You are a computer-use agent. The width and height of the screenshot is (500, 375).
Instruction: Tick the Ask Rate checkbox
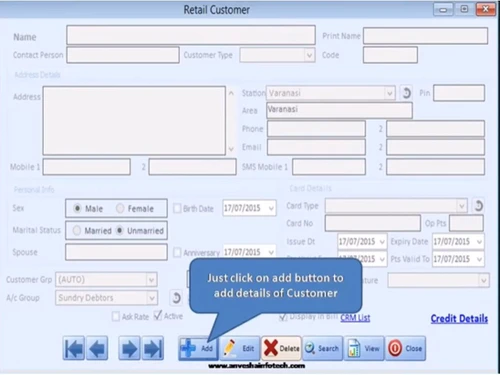tap(116, 316)
